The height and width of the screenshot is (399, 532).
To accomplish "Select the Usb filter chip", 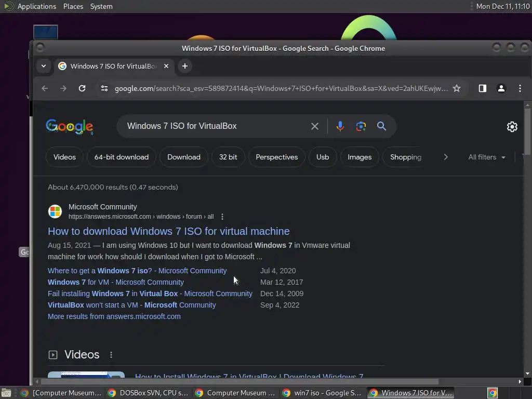I will [323, 157].
